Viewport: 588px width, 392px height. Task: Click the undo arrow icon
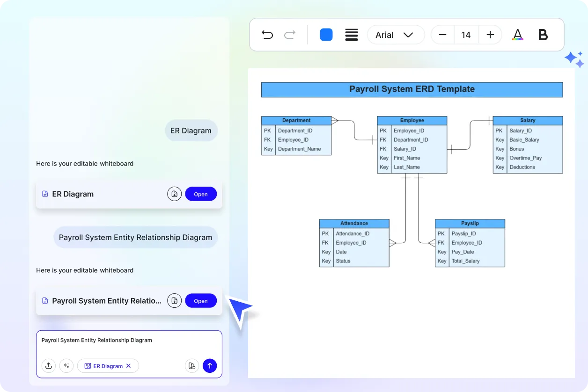coord(267,35)
